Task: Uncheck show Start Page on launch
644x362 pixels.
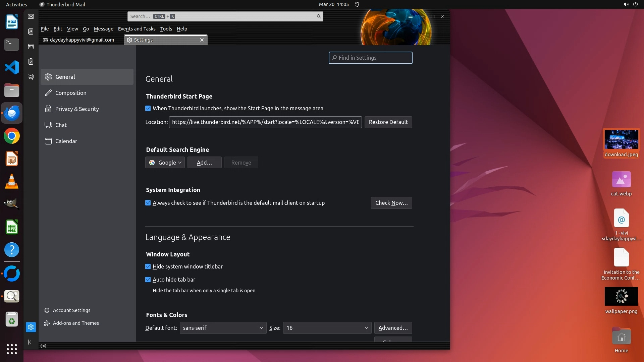Action: (148, 108)
